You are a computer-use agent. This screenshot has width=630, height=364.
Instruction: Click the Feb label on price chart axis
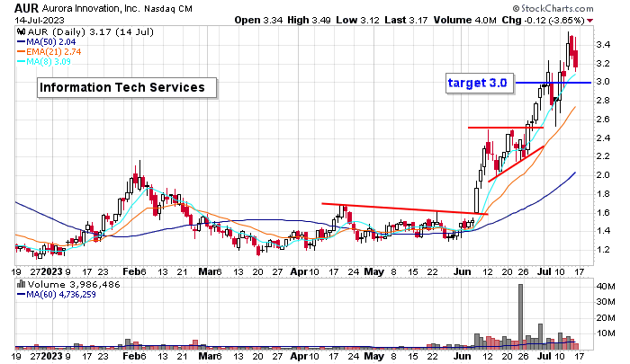130,271
